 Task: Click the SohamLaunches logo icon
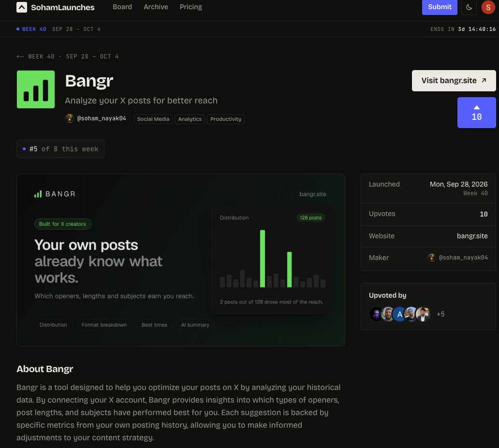tap(22, 7)
